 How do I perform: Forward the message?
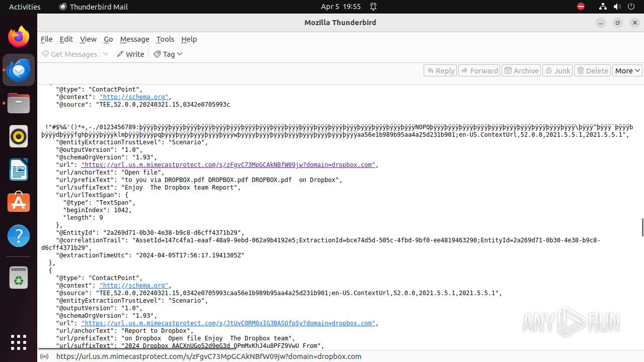pyautogui.click(x=479, y=70)
